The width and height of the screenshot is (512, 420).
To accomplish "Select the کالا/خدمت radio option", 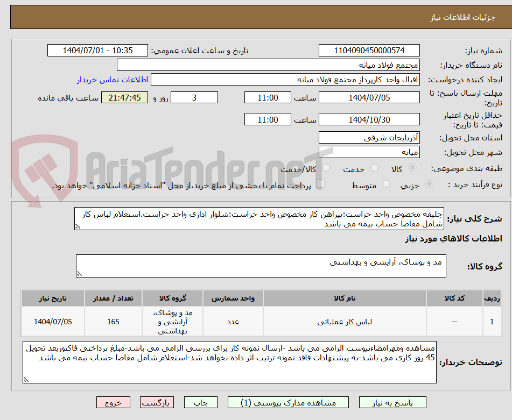I will pos(326,168).
